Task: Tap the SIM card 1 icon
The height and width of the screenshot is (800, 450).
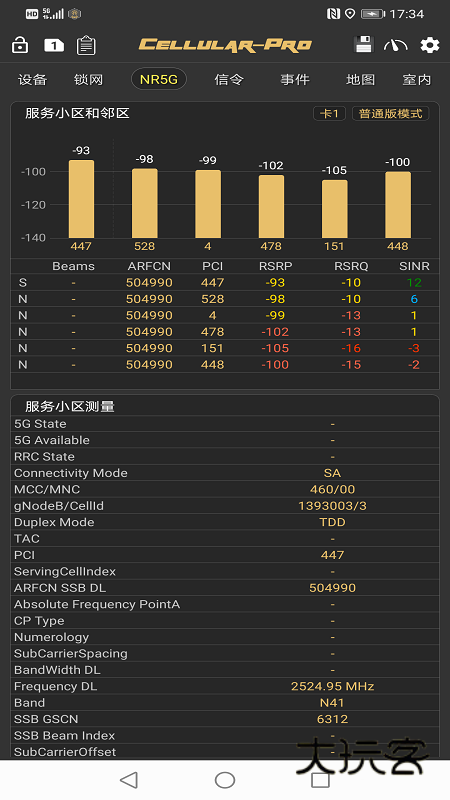Action: click(x=54, y=45)
